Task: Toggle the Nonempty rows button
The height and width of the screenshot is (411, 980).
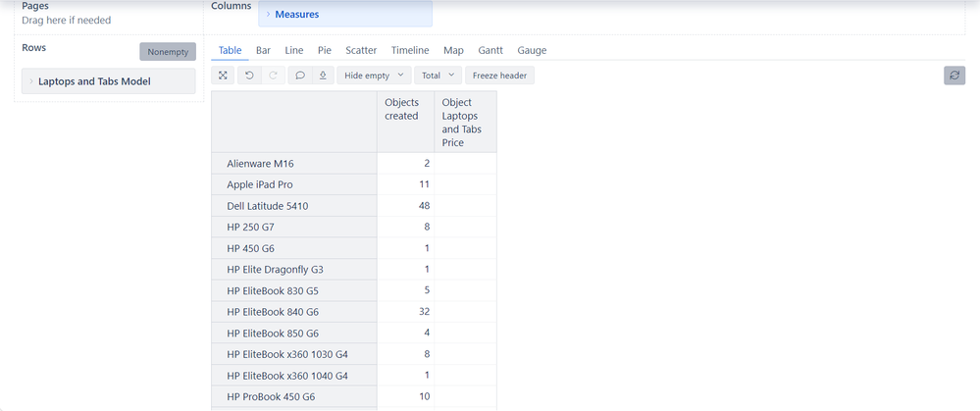Action: [168, 52]
